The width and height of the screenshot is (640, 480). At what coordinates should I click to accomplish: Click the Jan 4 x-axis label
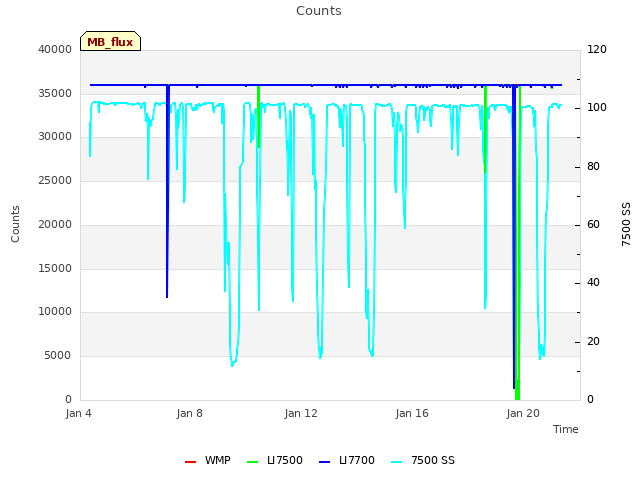[x=78, y=413]
